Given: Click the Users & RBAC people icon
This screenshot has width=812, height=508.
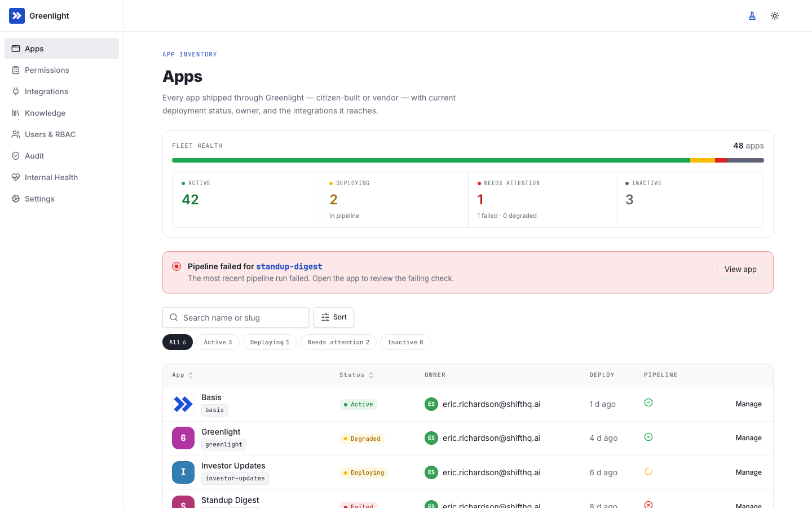Looking at the screenshot, I should coord(16,134).
